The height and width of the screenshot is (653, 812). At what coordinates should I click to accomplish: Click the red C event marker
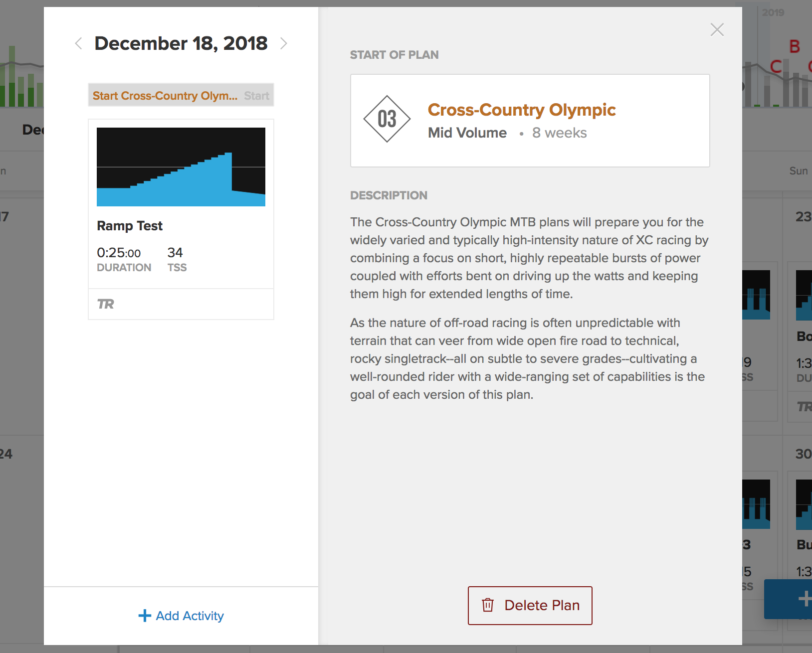(776, 66)
